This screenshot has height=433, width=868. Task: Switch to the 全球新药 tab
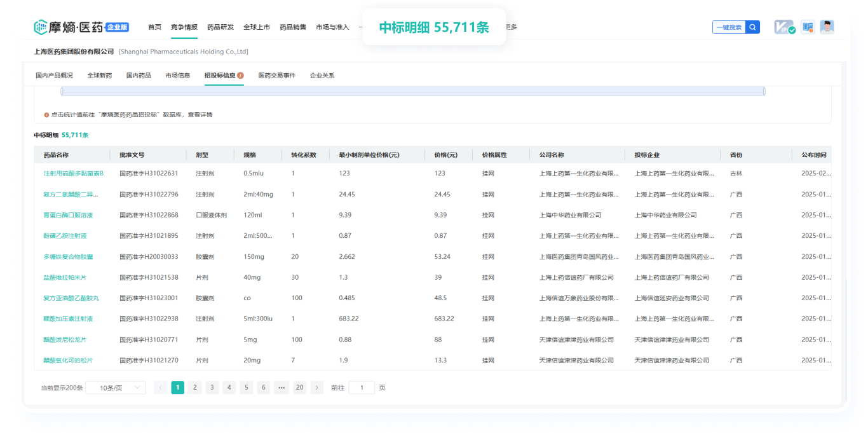click(100, 75)
